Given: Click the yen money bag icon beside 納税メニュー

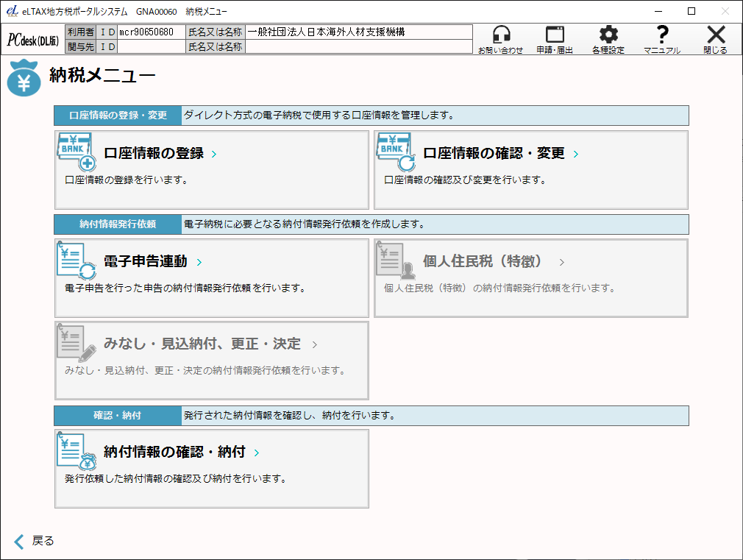Looking at the screenshot, I should tap(24, 78).
